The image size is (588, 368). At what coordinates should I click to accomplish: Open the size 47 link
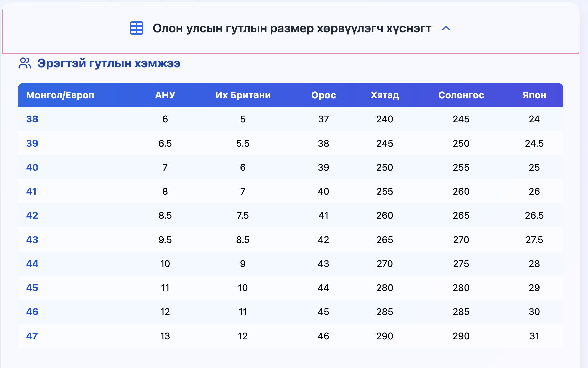point(32,336)
